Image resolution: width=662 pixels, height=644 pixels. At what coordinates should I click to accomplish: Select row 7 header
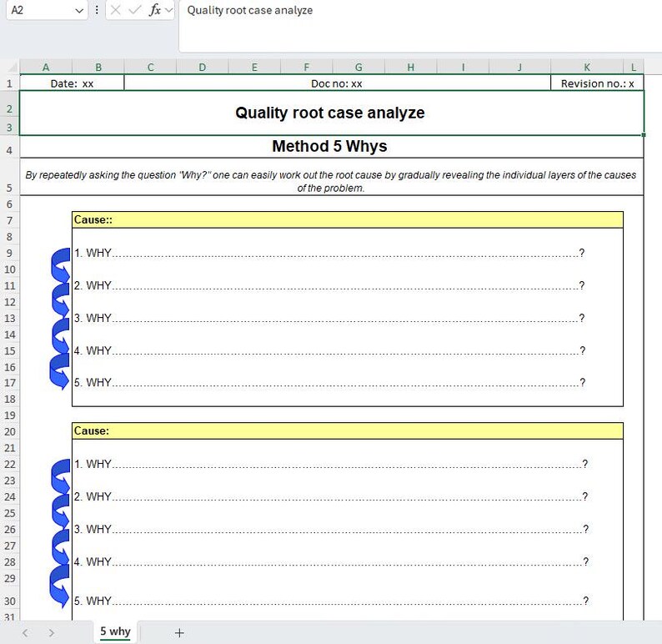coord(9,220)
